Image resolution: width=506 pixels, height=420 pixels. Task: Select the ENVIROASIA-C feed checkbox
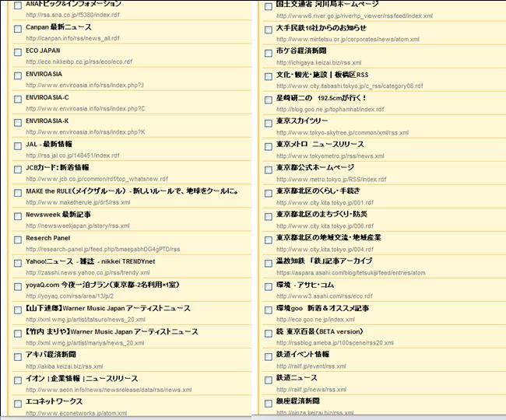point(18,100)
